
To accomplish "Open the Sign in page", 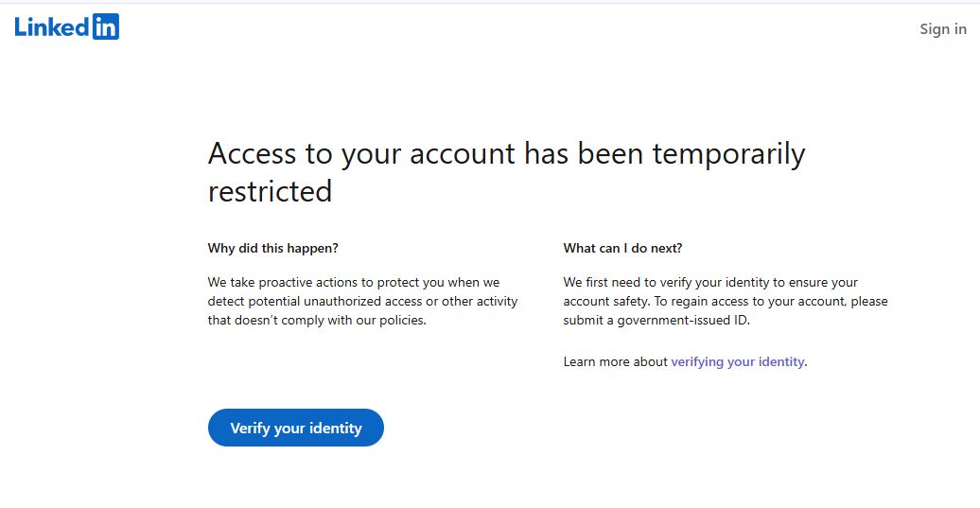I will click(x=942, y=29).
